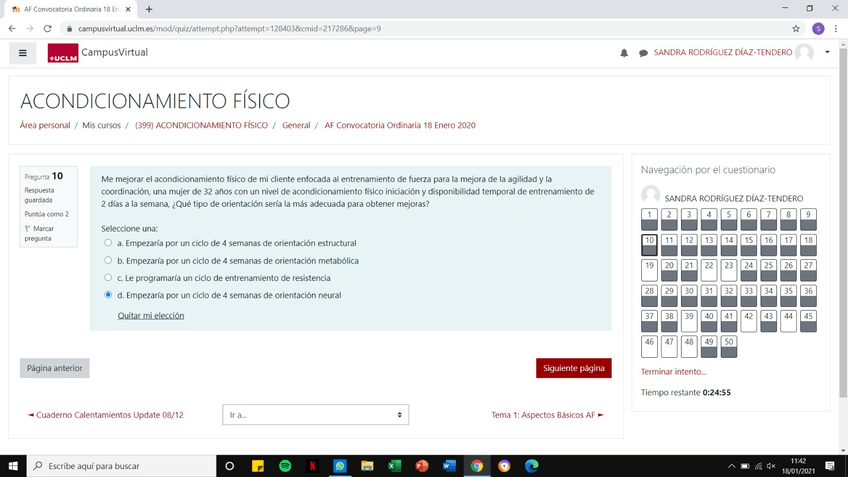
Task: Go back in browser
Action: (12, 29)
